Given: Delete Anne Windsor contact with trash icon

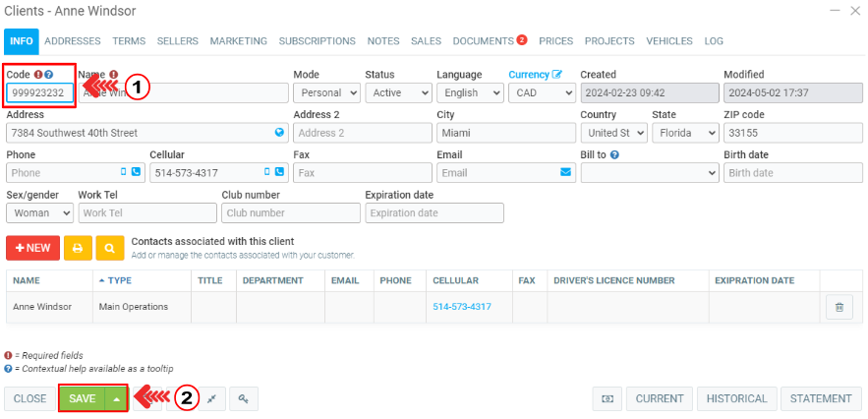Looking at the screenshot, I should [x=839, y=307].
